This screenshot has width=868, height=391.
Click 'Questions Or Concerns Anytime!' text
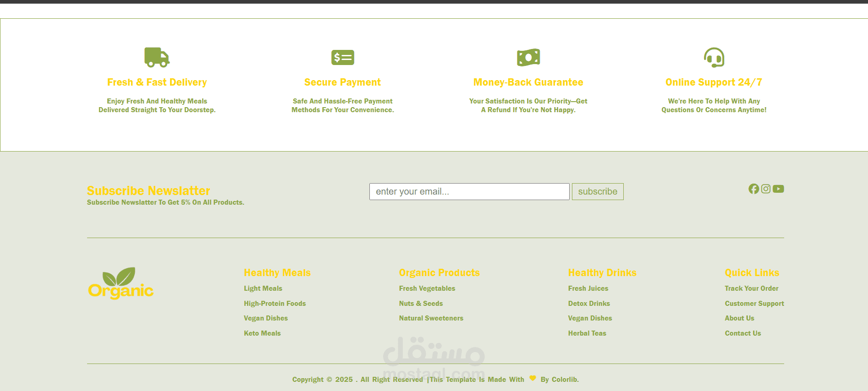click(x=714, y=110)
